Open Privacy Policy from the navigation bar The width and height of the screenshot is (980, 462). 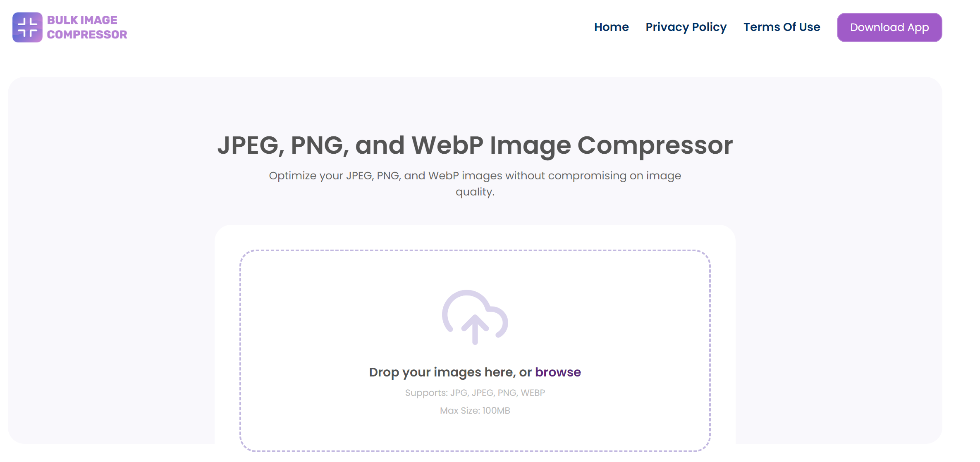686,27
